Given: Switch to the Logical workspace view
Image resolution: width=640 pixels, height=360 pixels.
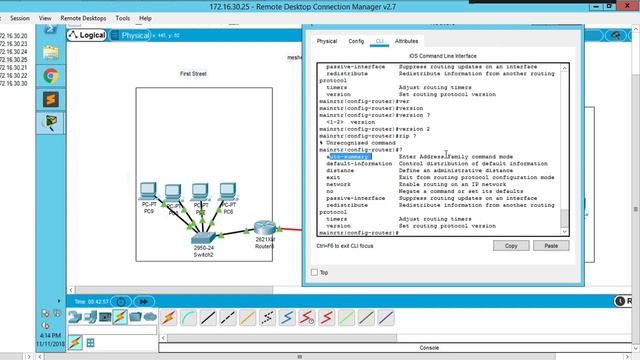Looking at the screenshot, I should pos(87,35).
